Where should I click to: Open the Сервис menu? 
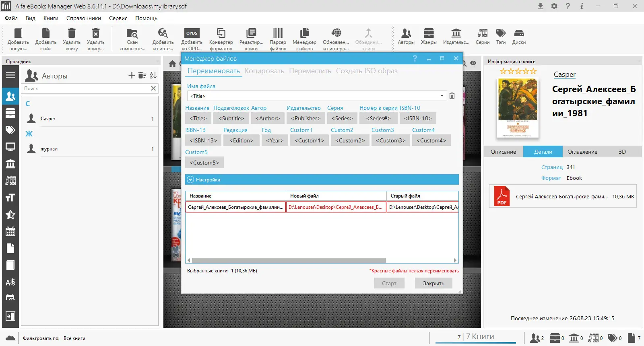[x=118, y=18]
